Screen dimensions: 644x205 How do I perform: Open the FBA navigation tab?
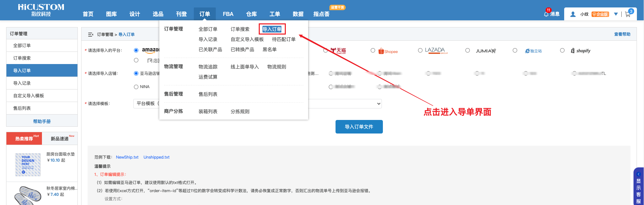(x=228, y=14)
